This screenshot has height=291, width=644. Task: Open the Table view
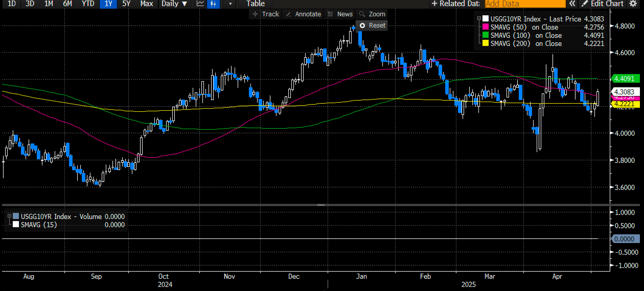coord(256,4)
